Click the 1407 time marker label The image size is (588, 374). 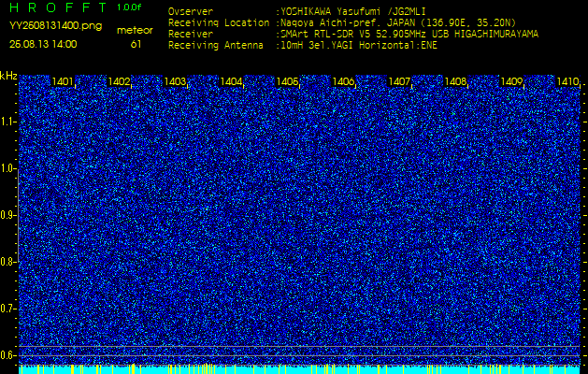coord(399,81)
